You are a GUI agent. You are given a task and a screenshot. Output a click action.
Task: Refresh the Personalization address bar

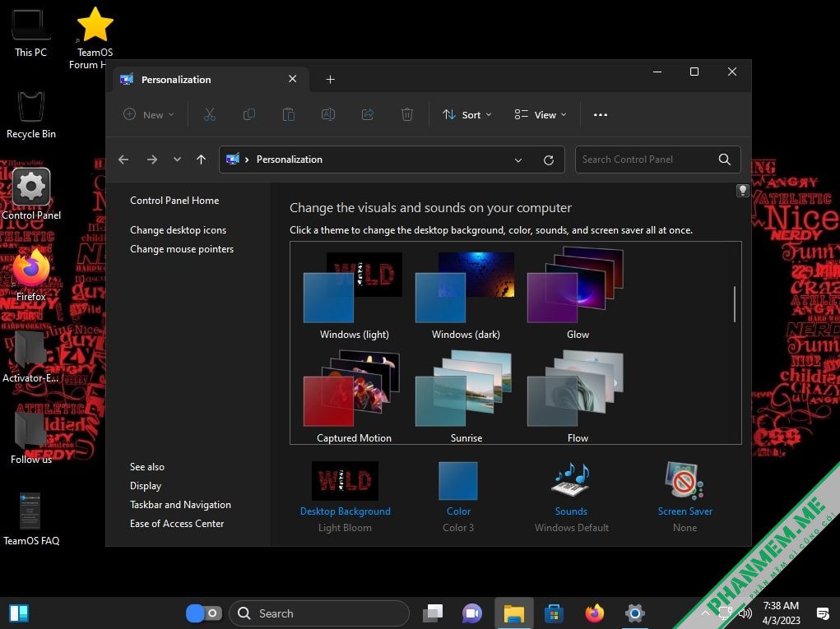tap(549, 160)
